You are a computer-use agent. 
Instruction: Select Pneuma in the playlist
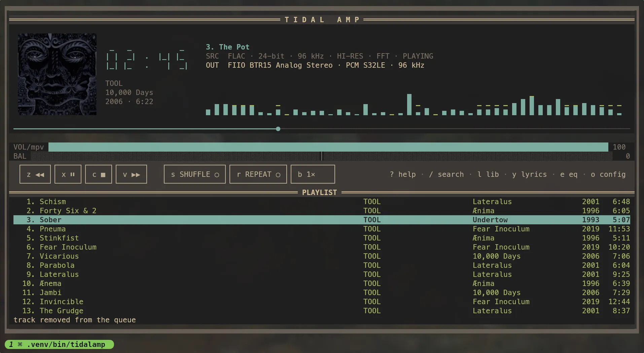pyautogui.click(x=322, y=229)
